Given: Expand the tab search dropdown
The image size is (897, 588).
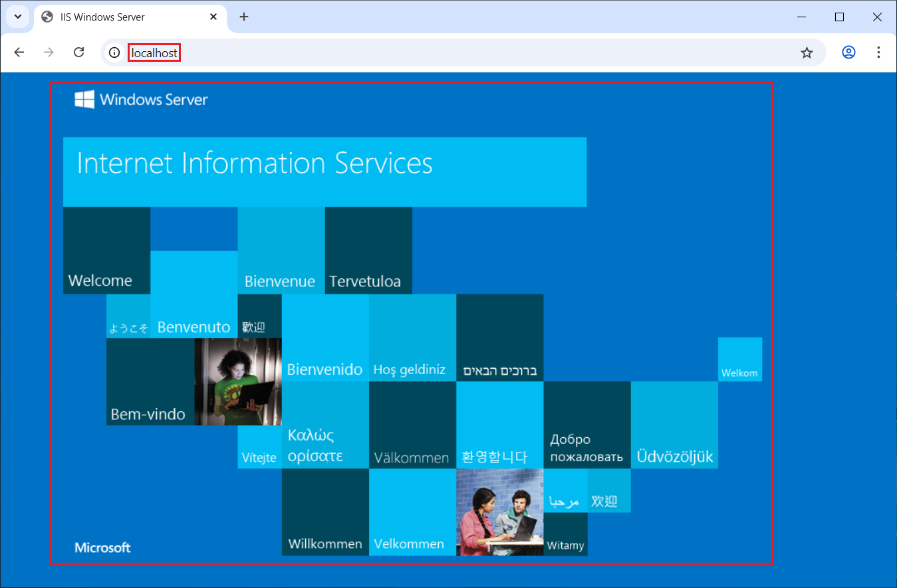Looking at the screenshot, I should [x=18, y=17].
